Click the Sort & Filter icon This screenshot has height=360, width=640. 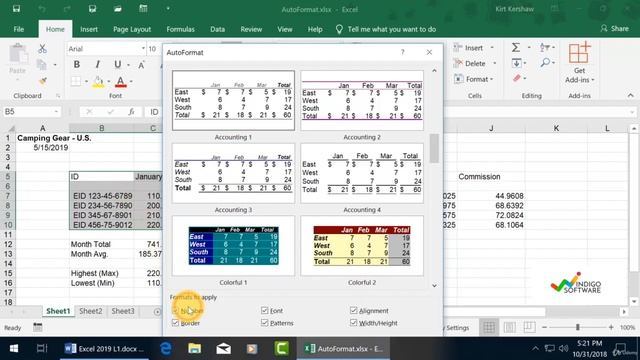point(544,48)
